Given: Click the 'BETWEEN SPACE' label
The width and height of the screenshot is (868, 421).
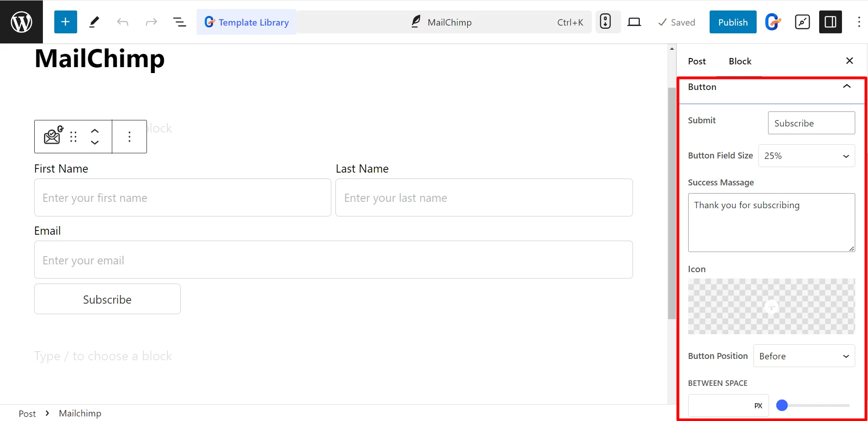Looking at the screenshot, I should [x=717, y=383].
